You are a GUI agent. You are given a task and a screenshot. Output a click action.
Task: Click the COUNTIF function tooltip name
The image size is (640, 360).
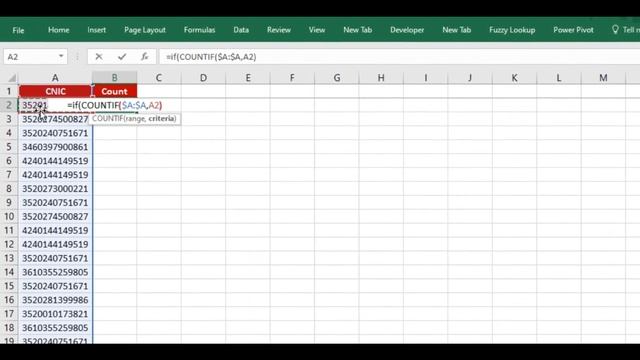(107, 119)
